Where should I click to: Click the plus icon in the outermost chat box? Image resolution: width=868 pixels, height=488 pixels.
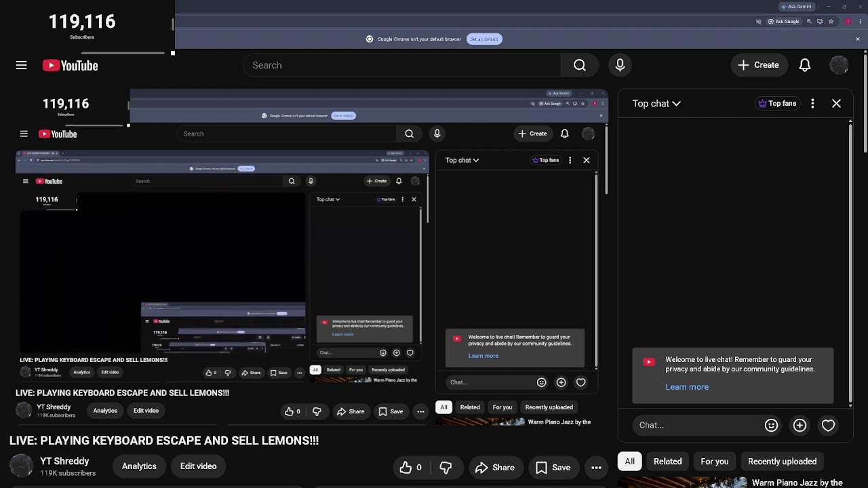(x=800, y=425)
